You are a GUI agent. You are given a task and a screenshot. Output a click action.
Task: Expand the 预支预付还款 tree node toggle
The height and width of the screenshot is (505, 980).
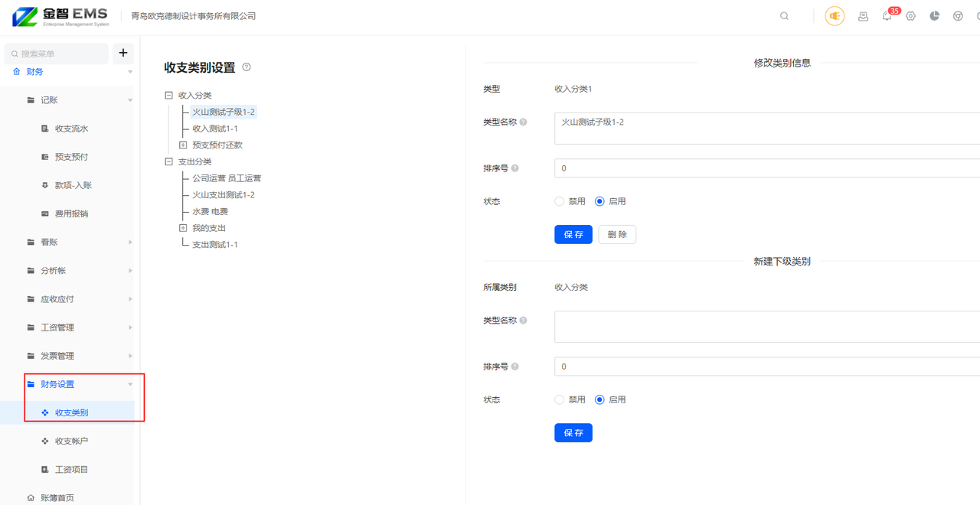(x=183, y=145)
